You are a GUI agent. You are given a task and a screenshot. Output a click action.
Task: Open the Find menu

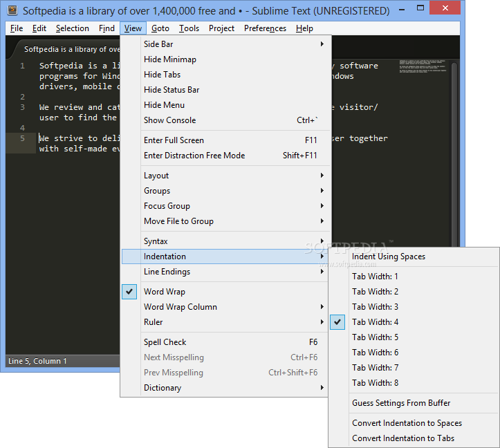coord(107,28)
